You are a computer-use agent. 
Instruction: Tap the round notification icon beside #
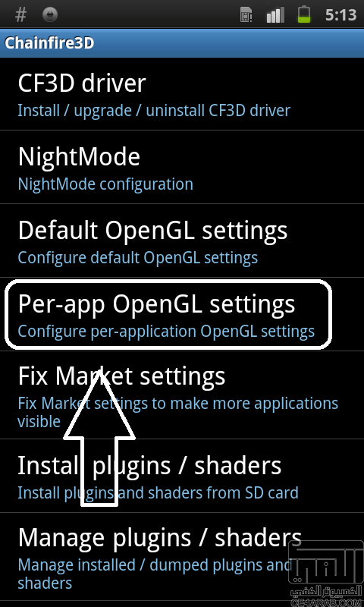(50, 15)
